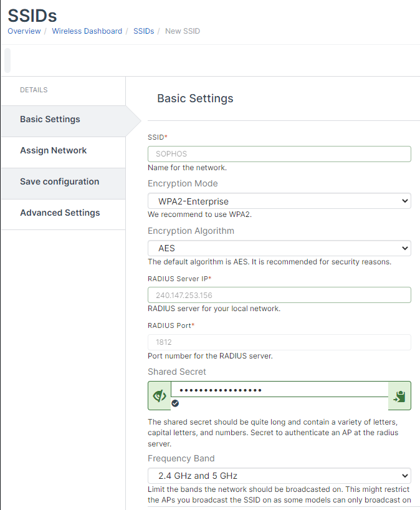
Task: Click the RADIUS Port field
Action: pos(279,342)
